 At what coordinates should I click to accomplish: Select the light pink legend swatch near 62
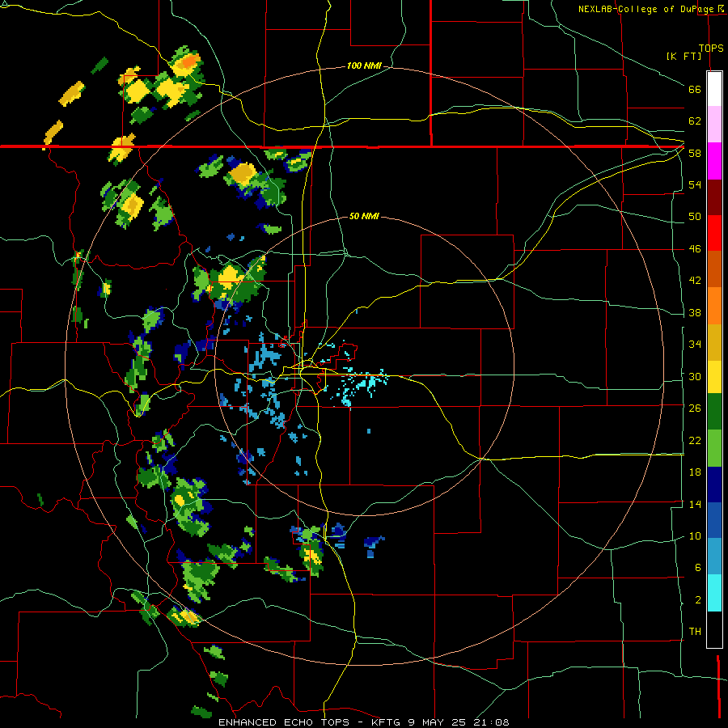point(714,124)
